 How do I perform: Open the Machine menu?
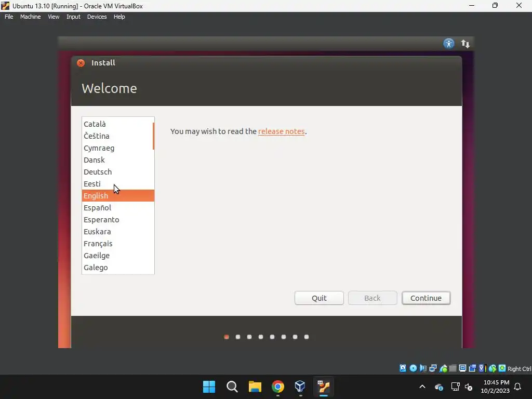30,17
